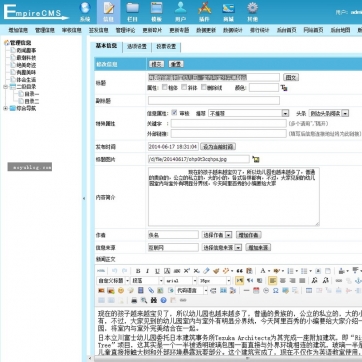Click the 图文 button beside title

point(291,77)
